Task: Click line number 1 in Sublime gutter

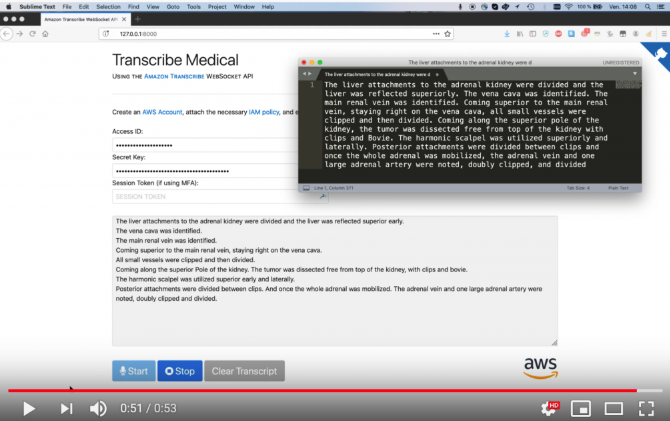Action: 312,85
